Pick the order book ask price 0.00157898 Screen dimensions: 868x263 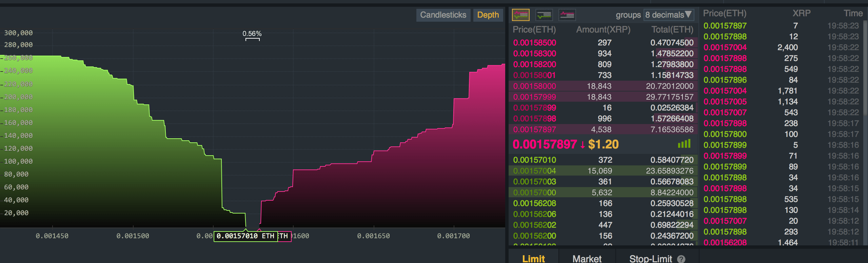pyautogui.click(x=535, y=119)
